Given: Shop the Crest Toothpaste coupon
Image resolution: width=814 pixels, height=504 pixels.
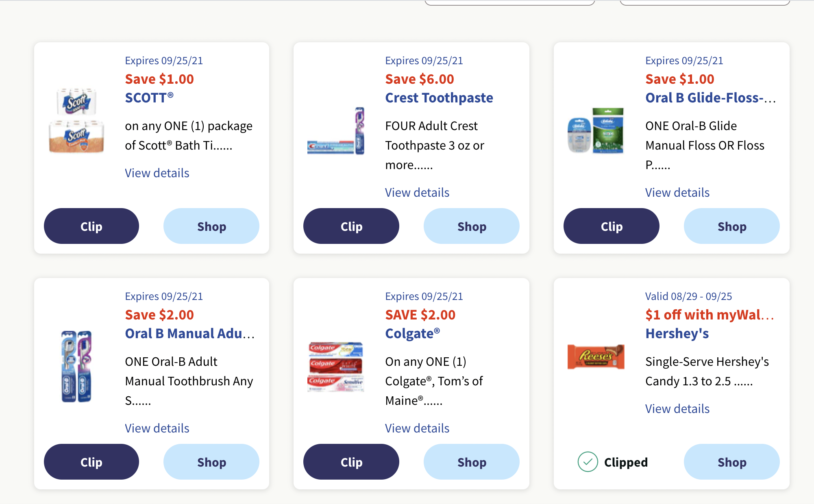Looking at the screenshot, I should 471,226.
